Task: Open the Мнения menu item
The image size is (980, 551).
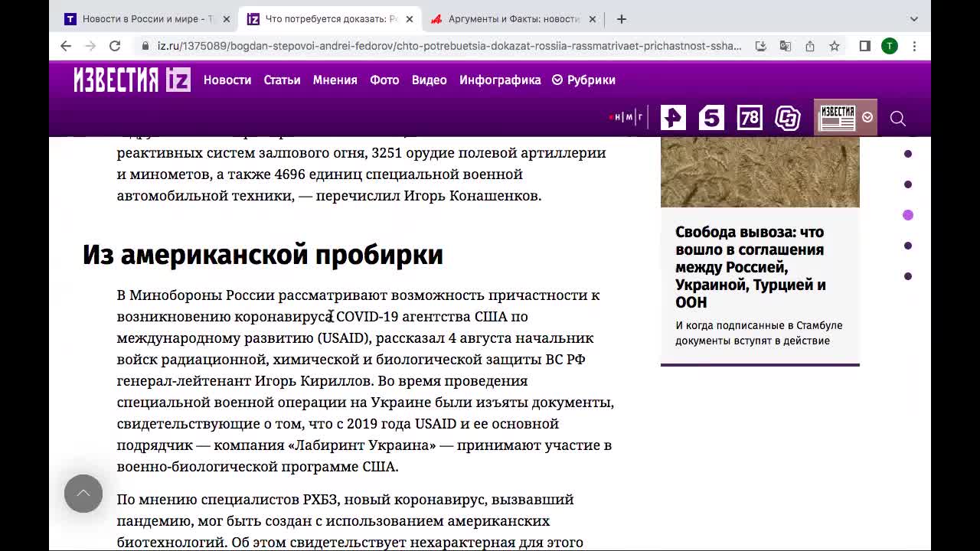Action: click(x=335, y=80)
